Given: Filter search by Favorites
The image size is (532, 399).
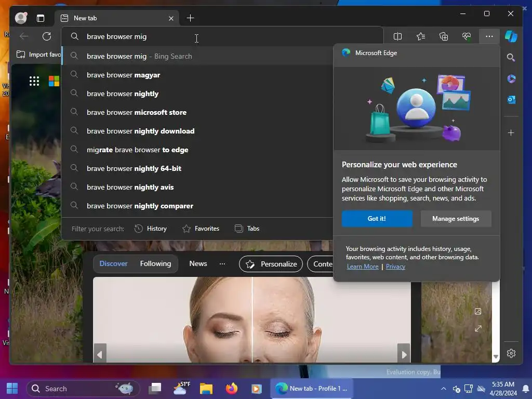Looking at the screenshot, I should (201, 229).
